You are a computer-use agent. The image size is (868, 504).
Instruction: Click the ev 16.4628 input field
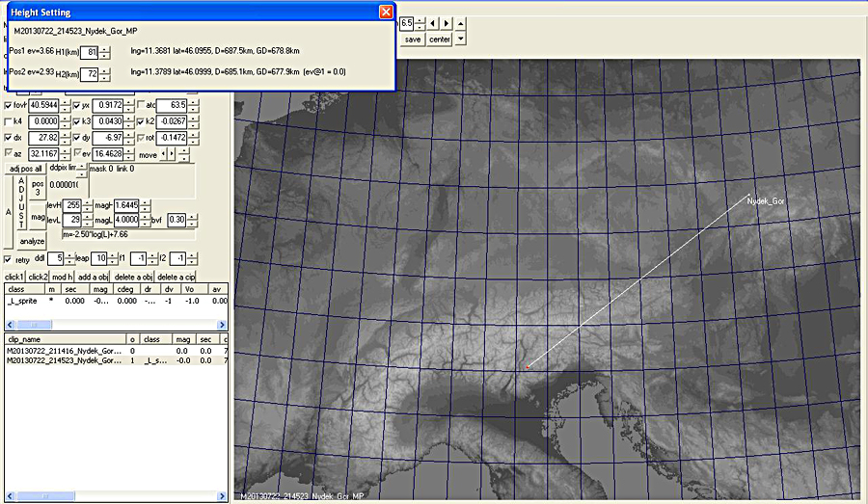pos(107,154)
